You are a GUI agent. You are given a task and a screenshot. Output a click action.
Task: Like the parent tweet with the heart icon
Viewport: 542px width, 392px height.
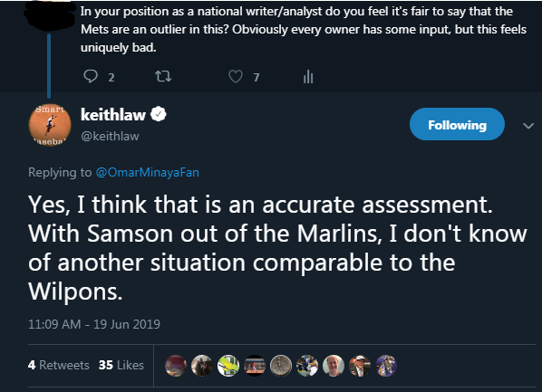point(236,76)
